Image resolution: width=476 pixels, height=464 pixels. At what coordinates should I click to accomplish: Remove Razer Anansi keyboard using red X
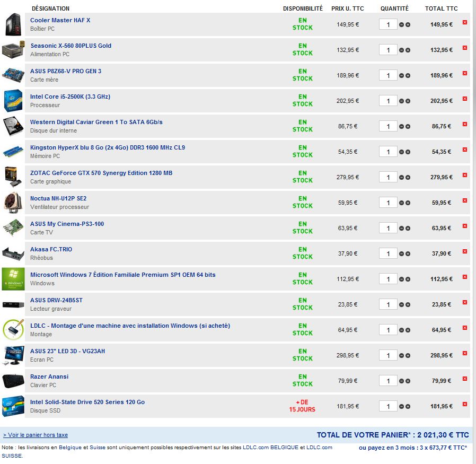(x=465, y=379)
